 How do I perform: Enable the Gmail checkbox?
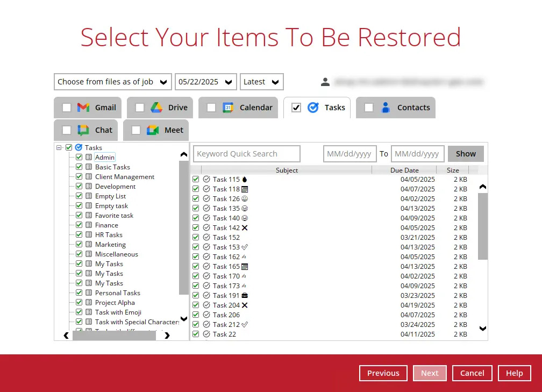[x=67, y=108]
